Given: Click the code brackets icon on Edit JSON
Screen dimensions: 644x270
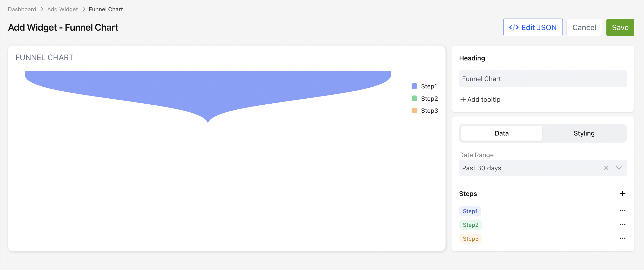Looking at the screenshot, I should pyautogui.click(x=514, y=27).
